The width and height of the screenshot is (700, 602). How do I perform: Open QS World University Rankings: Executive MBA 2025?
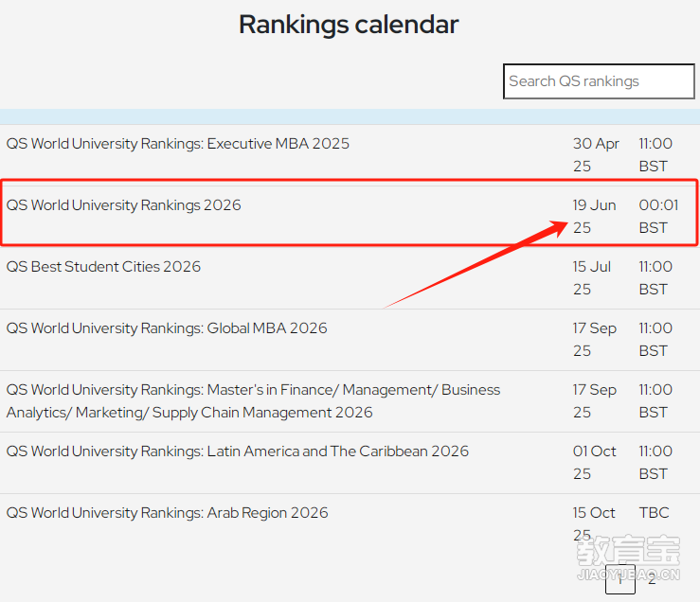(178, 144)
